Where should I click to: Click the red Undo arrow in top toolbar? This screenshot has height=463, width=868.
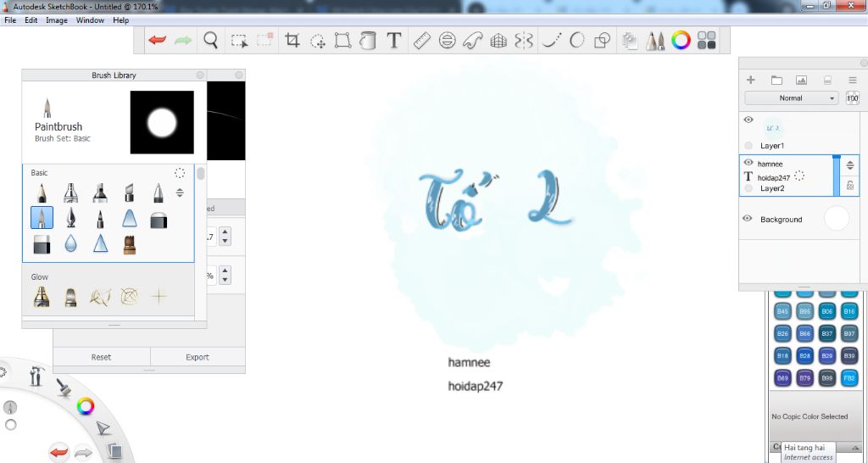coord(157,40)
